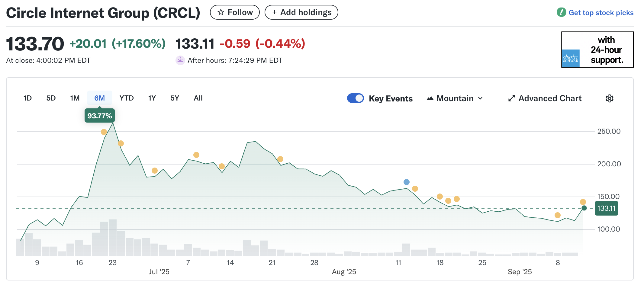Screen dimensions: 644x285
Task: Click the Charles Schwab logo
Action: pos(570,58)
